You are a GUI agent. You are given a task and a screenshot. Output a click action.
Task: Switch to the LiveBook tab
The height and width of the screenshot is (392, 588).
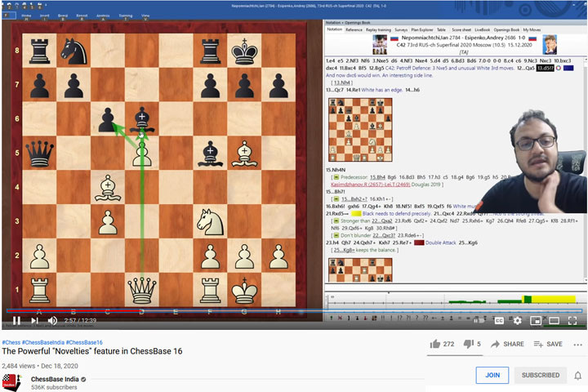click(483, 29)
